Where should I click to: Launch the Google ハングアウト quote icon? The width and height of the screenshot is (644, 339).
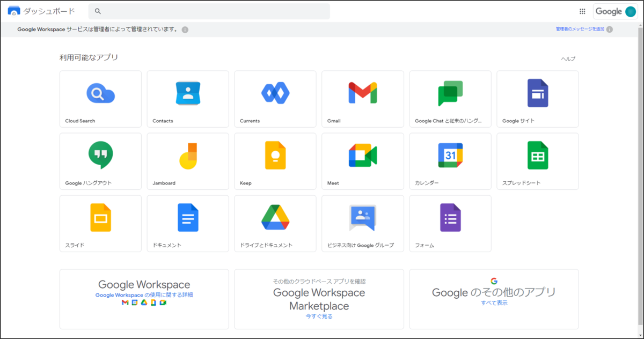(x=100, y=156)
